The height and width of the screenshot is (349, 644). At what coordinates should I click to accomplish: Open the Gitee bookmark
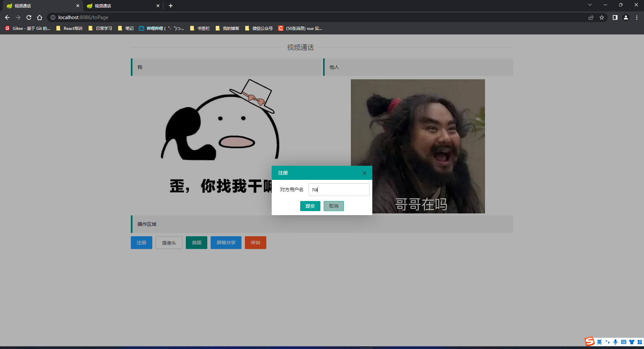28,29
